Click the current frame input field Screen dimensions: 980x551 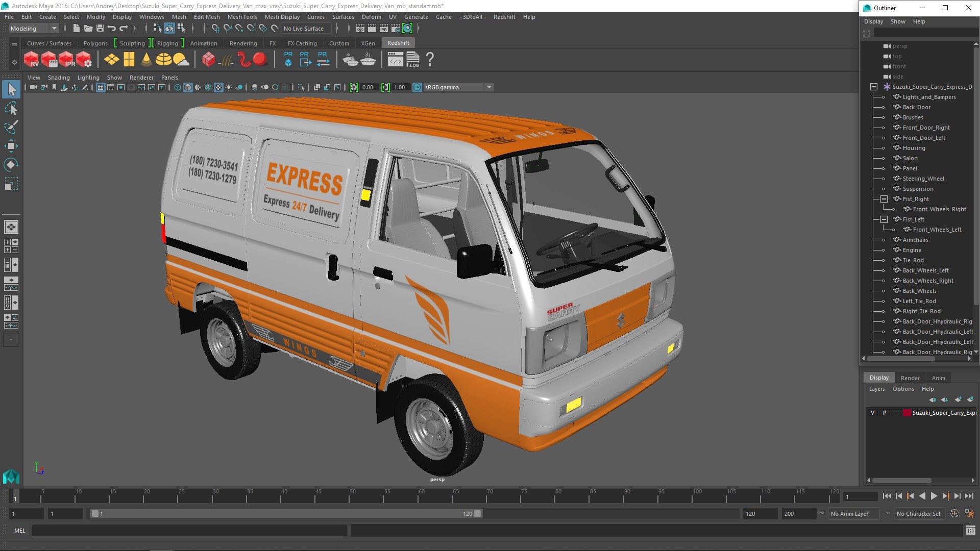click(x=860, y=496)
